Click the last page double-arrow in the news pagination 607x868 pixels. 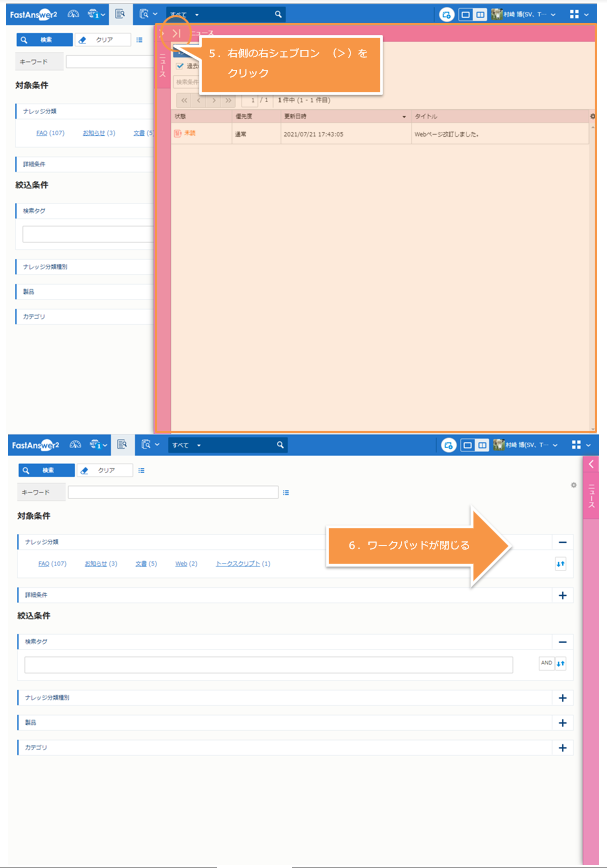pyautogui.click(x=229, y=100)
